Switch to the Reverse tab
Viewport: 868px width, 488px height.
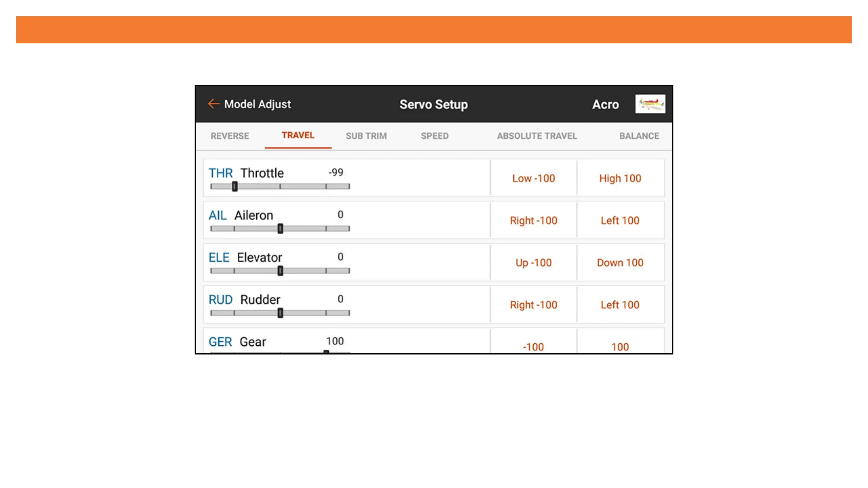[230, 136]
